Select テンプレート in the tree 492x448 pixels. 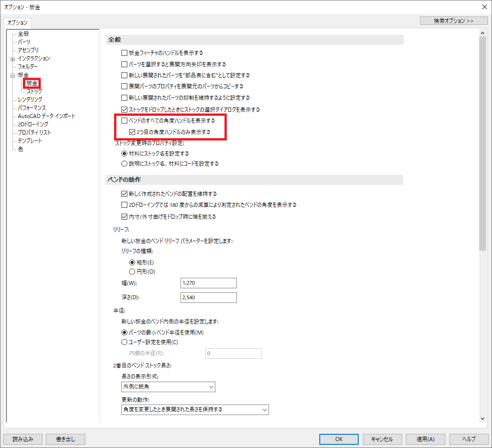[30, 140]
